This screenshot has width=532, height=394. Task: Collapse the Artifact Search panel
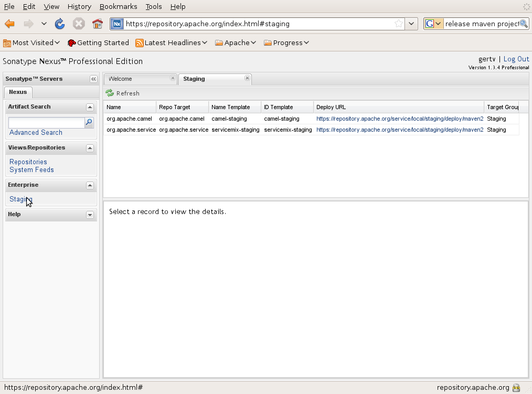pyautogui.click(x=90, y=107)
